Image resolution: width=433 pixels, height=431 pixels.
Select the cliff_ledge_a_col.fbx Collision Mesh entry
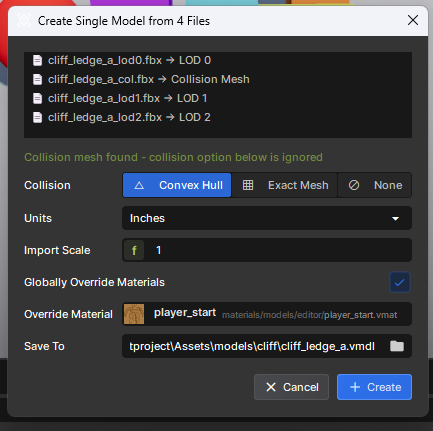pyautogui.click(x=141, y=79)
